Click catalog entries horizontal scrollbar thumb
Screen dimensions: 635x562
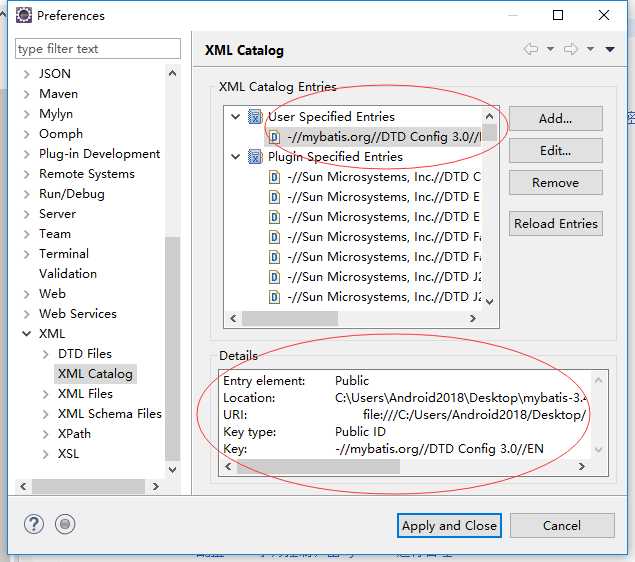[290, 318]
